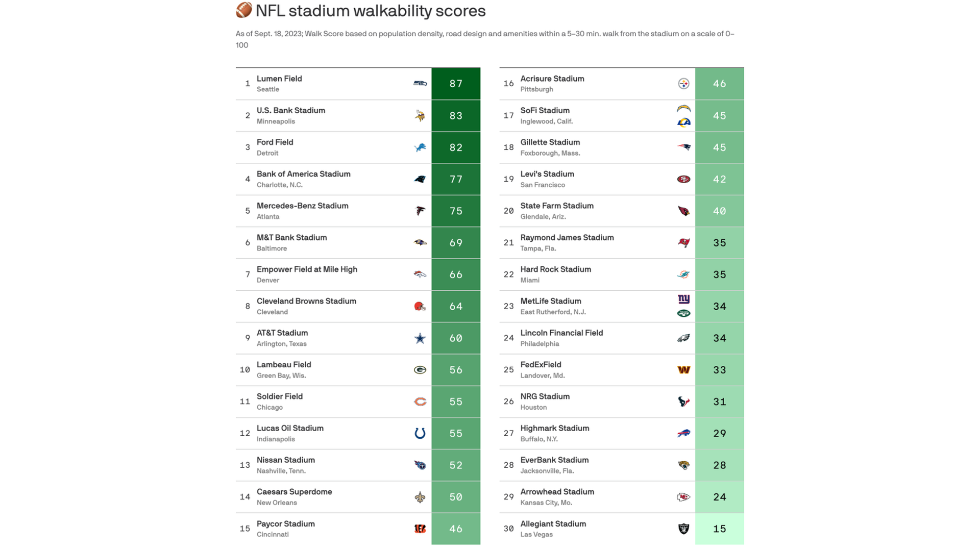The width and height of the screenshot is (980, 551).
Task: Select the Minnesota Vikings team icon
Action: coord(418,115)
